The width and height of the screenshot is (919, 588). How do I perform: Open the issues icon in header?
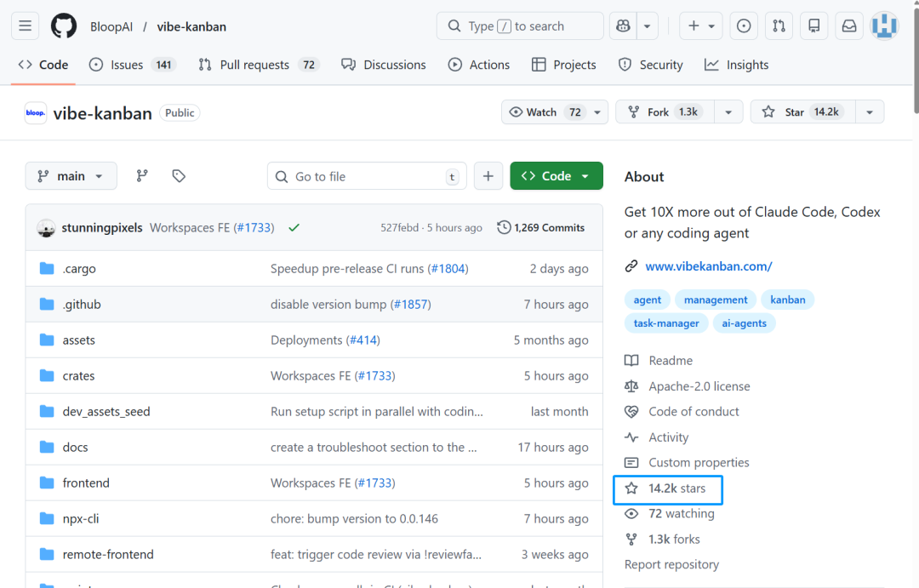click(744, 26)
